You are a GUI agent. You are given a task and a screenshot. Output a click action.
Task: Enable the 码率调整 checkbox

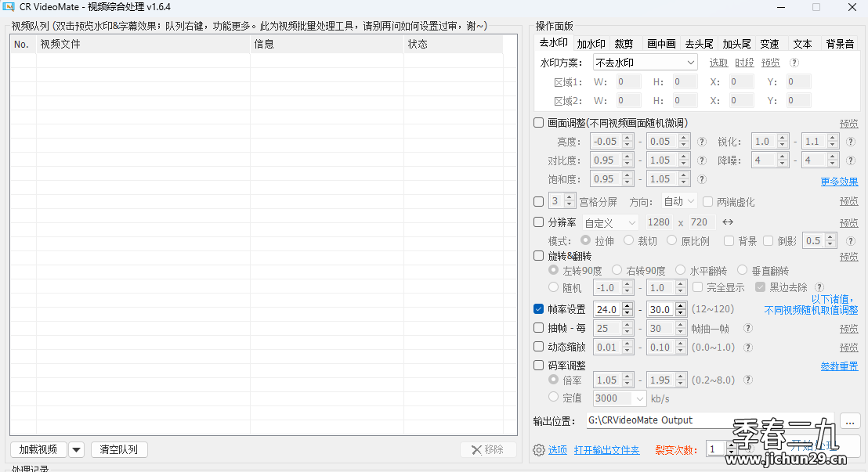(x=539, y=366)
